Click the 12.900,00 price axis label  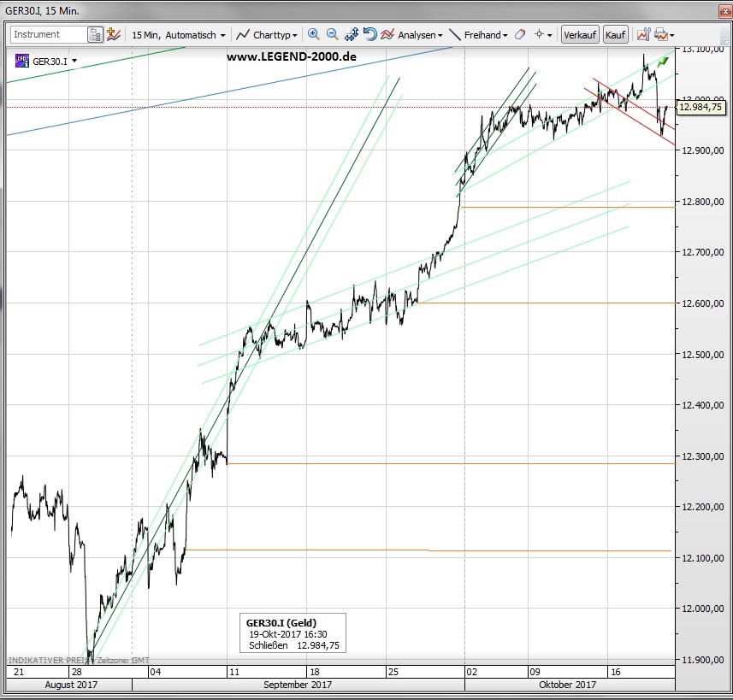click(x=702, y=150)
